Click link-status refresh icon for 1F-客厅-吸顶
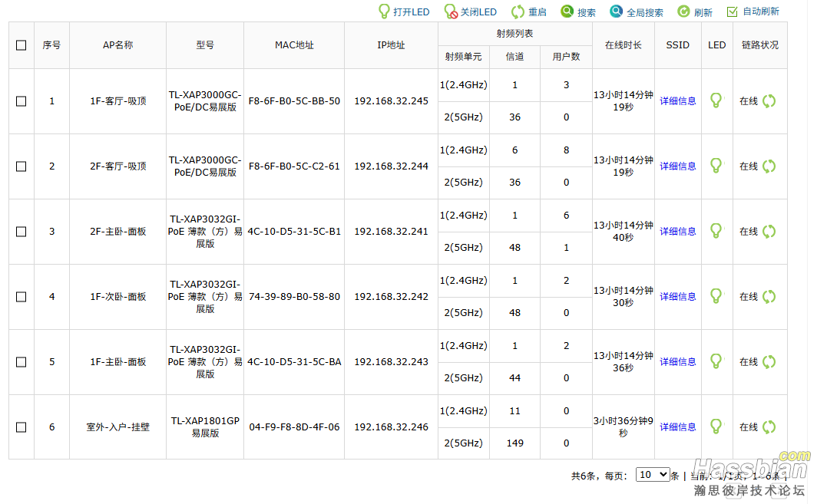827x504 pixels. 769,101
